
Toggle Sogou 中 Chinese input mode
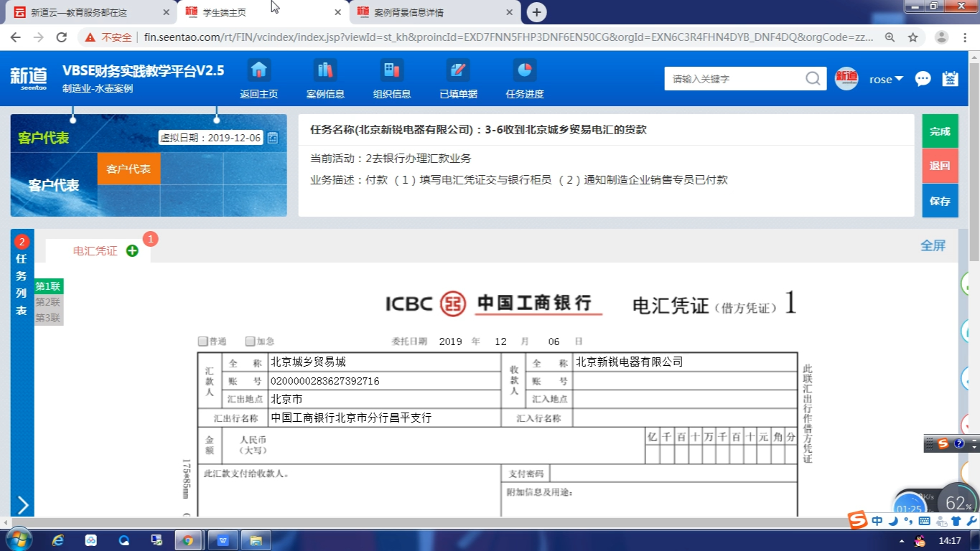(x=877, y=521)
